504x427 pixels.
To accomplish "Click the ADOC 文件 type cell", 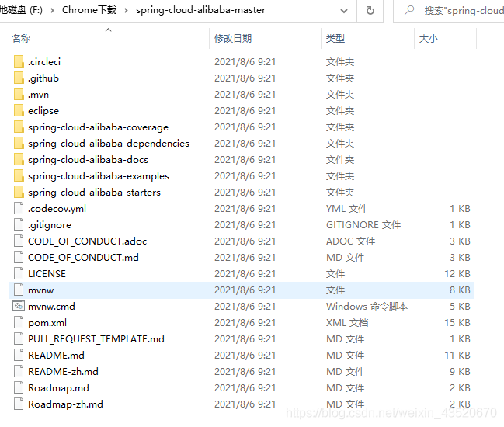I will click(x=350, y=241).
